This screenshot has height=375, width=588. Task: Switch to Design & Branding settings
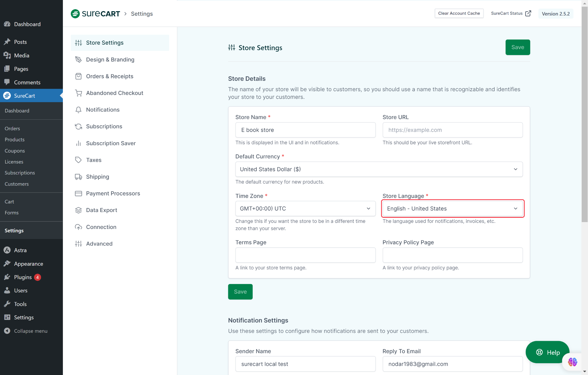pos(110,59)
